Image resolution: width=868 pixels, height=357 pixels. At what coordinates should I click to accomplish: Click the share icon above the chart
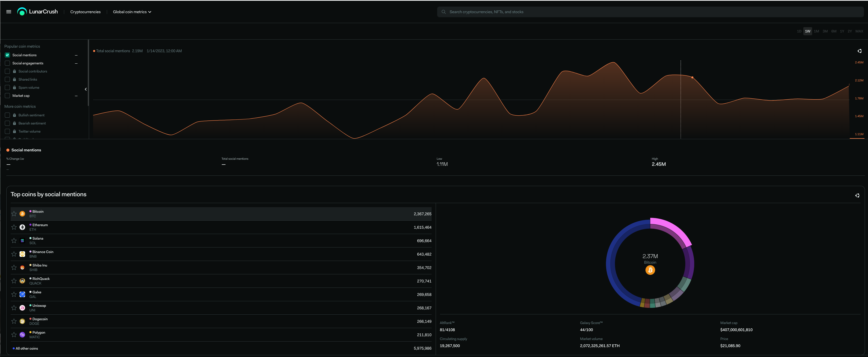pyautogui.click(x=859, y=51)
